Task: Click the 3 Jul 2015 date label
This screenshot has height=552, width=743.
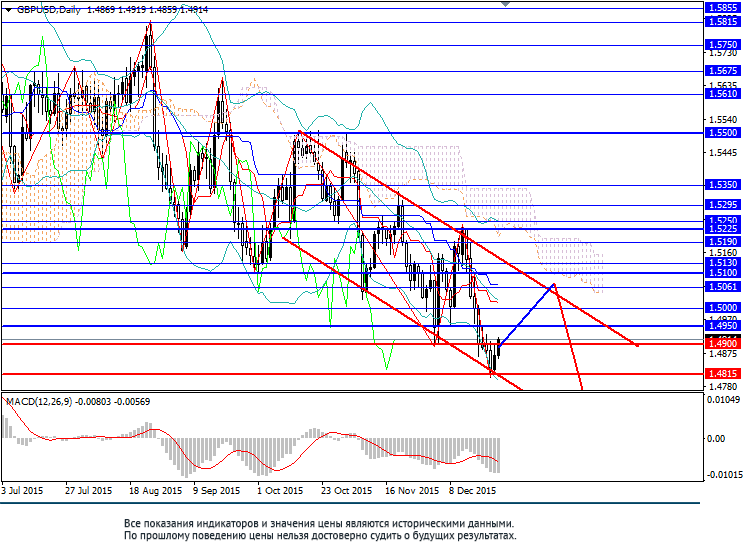Action: 22,491
